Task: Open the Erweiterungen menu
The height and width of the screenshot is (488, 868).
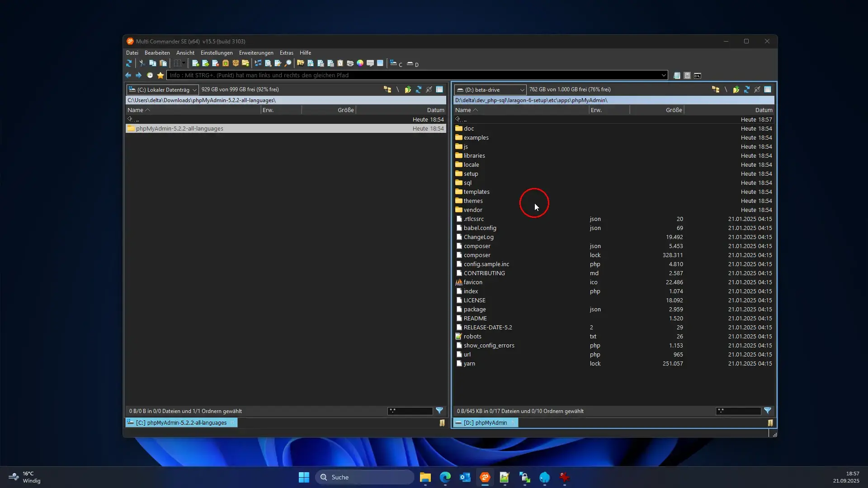Action: pos(256,53)
